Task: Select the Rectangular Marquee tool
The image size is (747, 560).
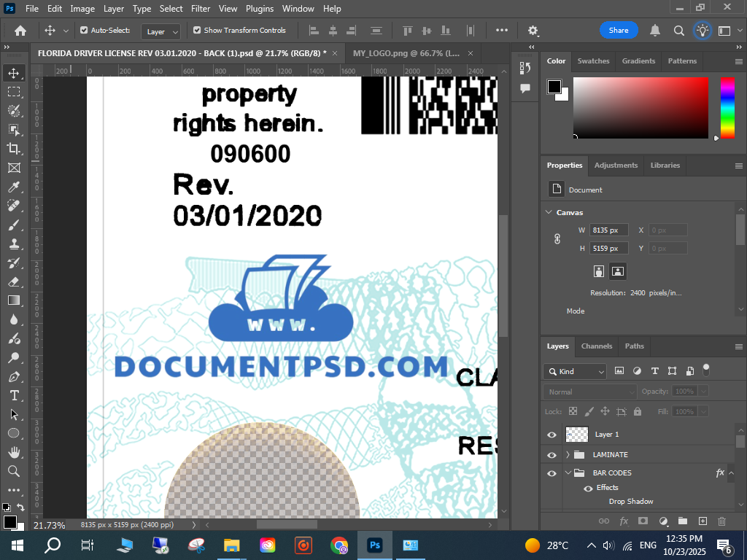Action: coord(14,92)
